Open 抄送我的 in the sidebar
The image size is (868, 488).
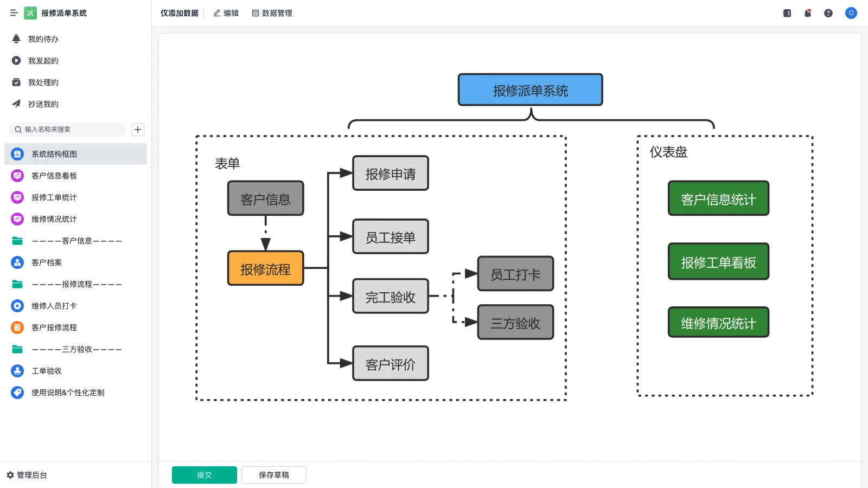[x=43, y=104]
